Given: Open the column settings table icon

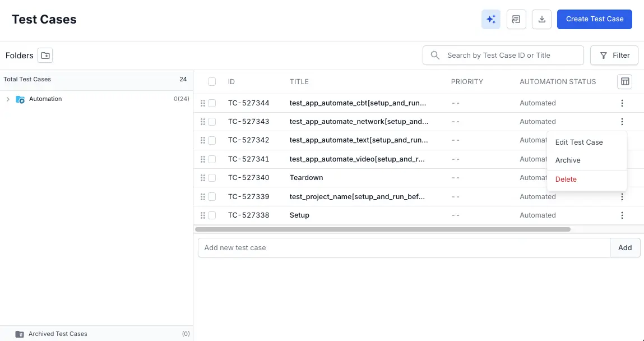Looking at the screenshot, I should [624, 82].
